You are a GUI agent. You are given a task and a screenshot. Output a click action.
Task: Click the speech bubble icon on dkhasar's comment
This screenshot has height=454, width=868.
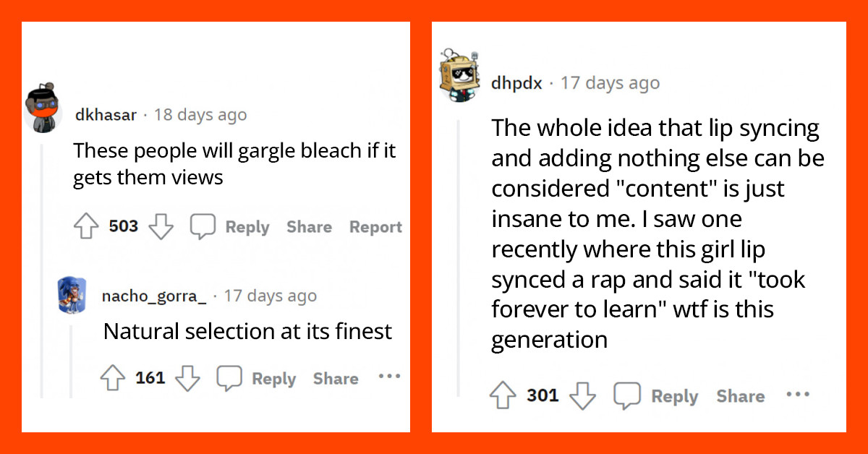pos(204,226)
